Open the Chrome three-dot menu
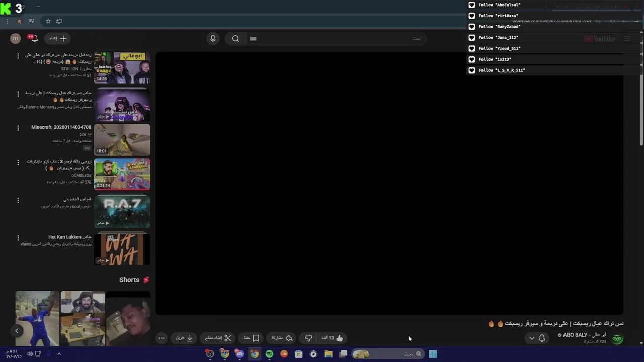 pyautogui.click(x=7, y=21)
